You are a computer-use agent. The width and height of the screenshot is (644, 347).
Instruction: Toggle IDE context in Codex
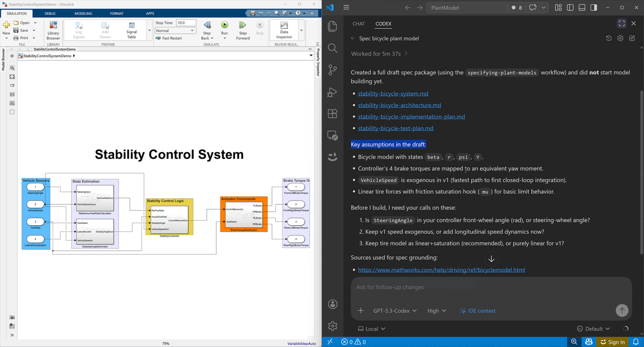tap(477, 311)
